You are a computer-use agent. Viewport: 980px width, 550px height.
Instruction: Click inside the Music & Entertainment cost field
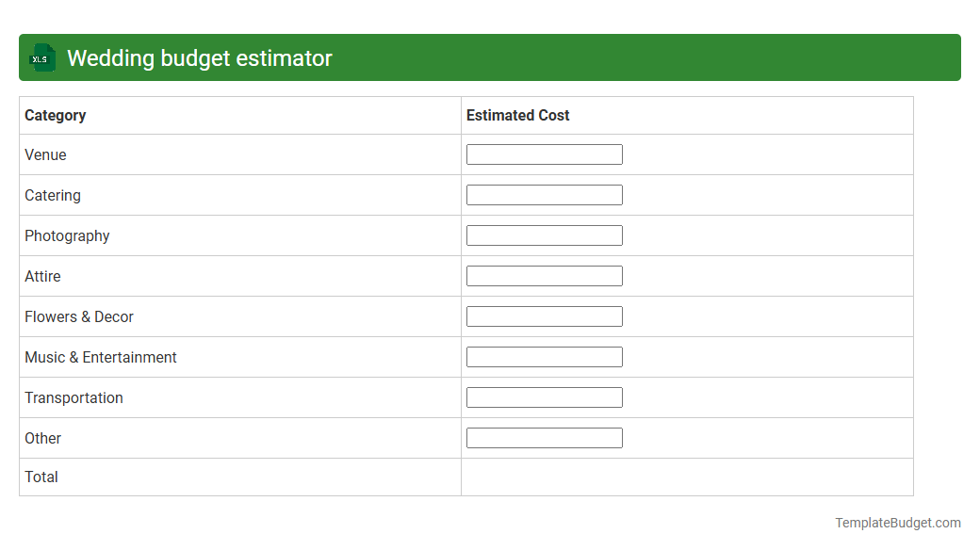click(x=544, y=356)
